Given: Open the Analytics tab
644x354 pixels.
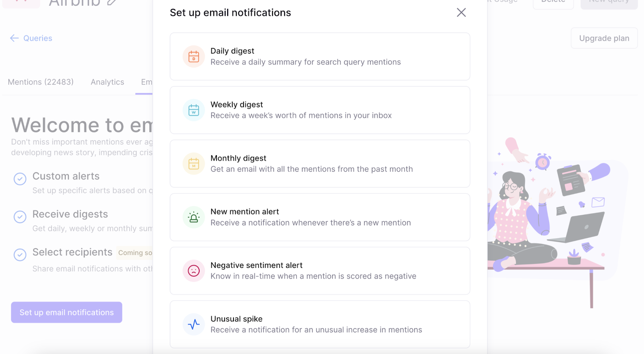Looking at the screenshot, I should [107, 82].
